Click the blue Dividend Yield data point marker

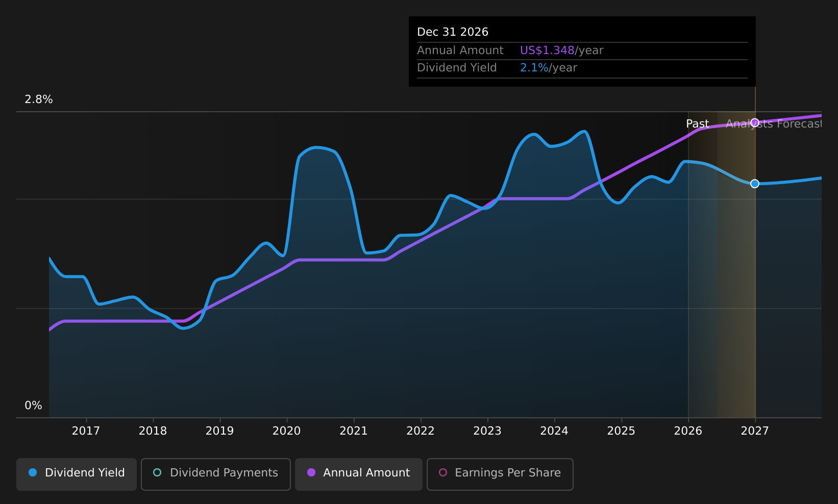tap(755, 184)
